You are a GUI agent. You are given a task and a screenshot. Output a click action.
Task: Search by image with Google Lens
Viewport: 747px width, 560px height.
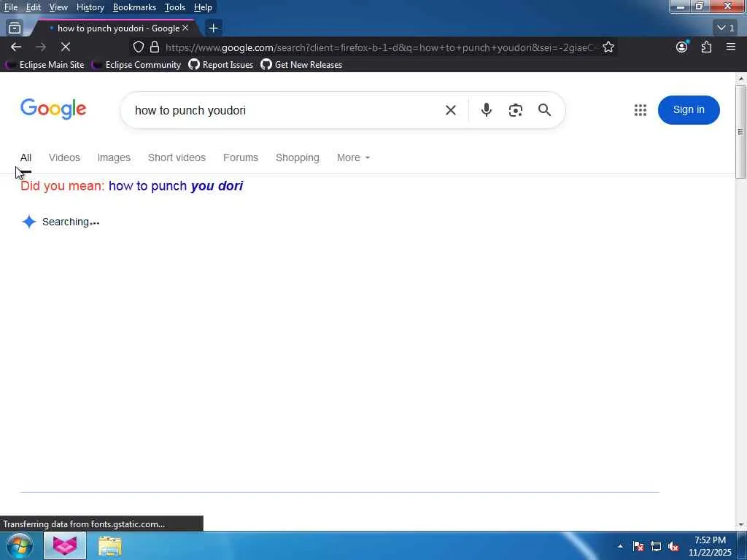[x=516, y=111]
